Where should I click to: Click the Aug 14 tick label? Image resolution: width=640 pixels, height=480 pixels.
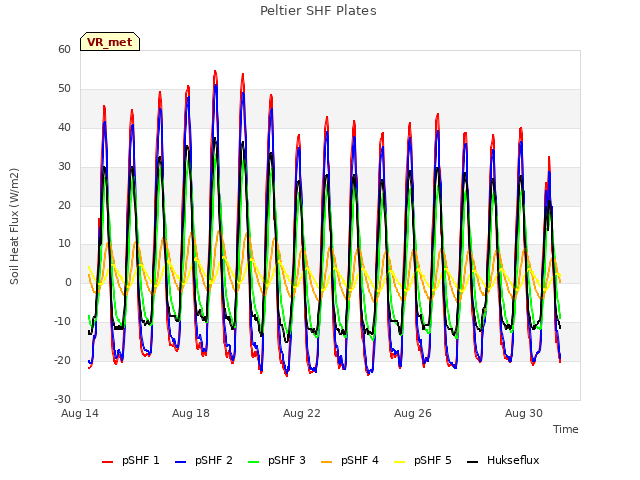coord(80,413)
